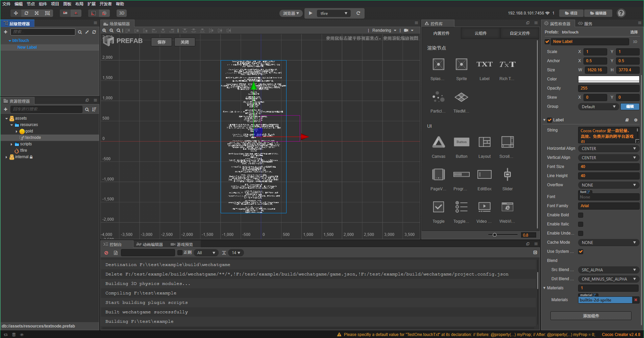This screenshot has width=644, height=338.
Task: Select the EditBox control icon
Action: (484, 175)
